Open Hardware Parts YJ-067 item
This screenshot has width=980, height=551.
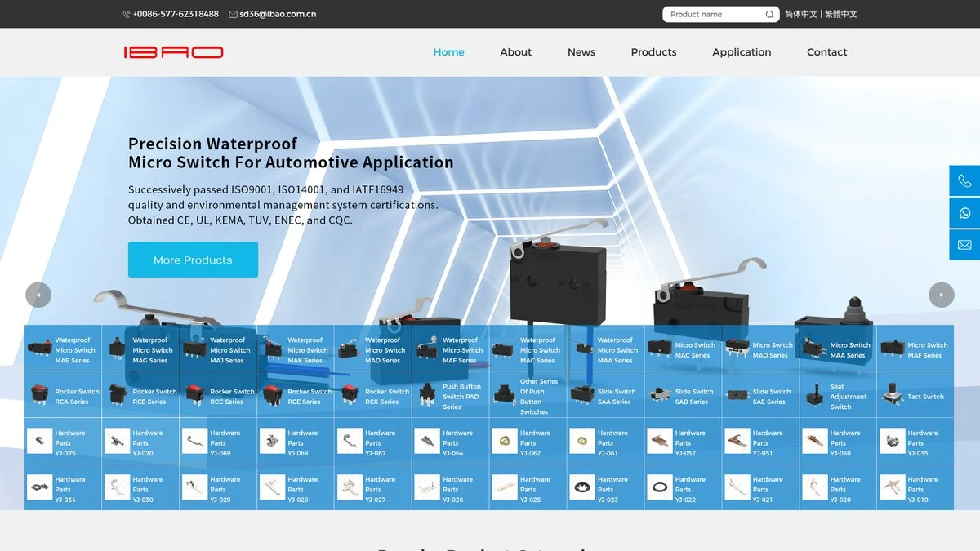(x=373, y=442)
